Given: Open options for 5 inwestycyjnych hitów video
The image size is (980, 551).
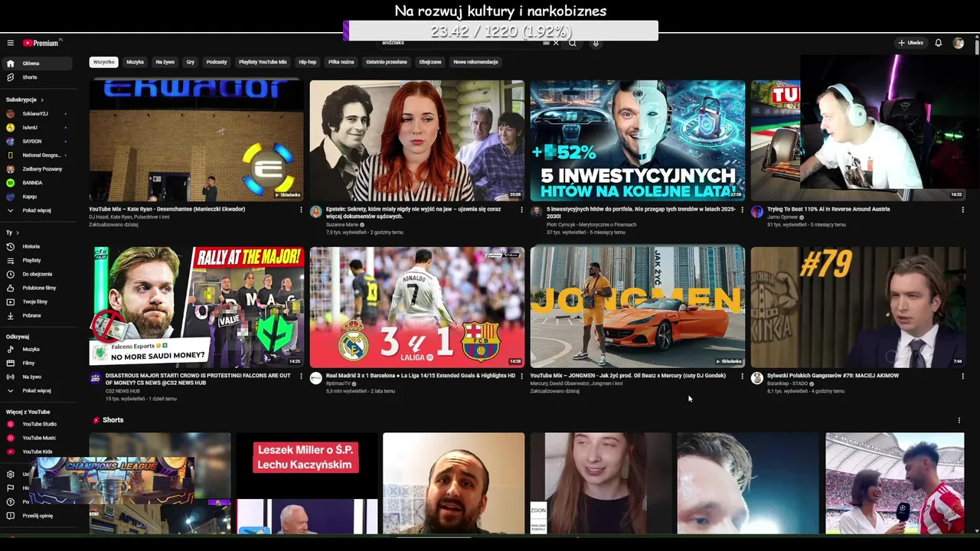Looking at the screenshot, I should pos(742,210).
